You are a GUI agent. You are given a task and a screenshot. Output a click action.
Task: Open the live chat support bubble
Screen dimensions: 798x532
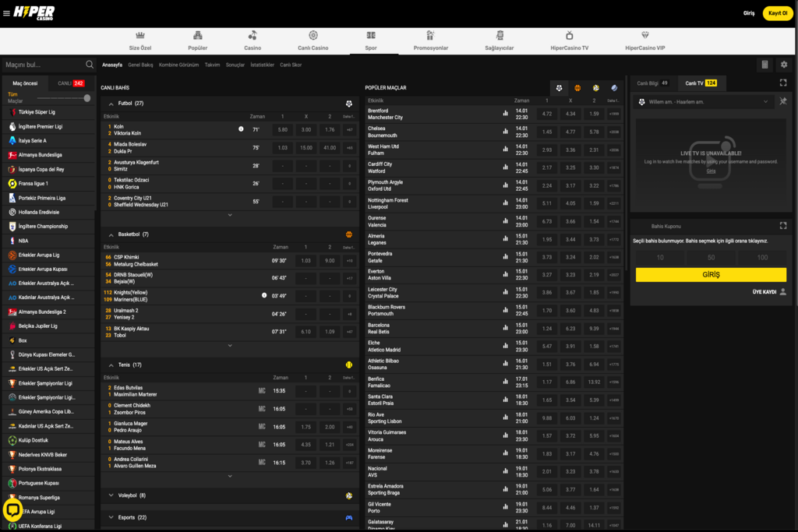(12, 510)
